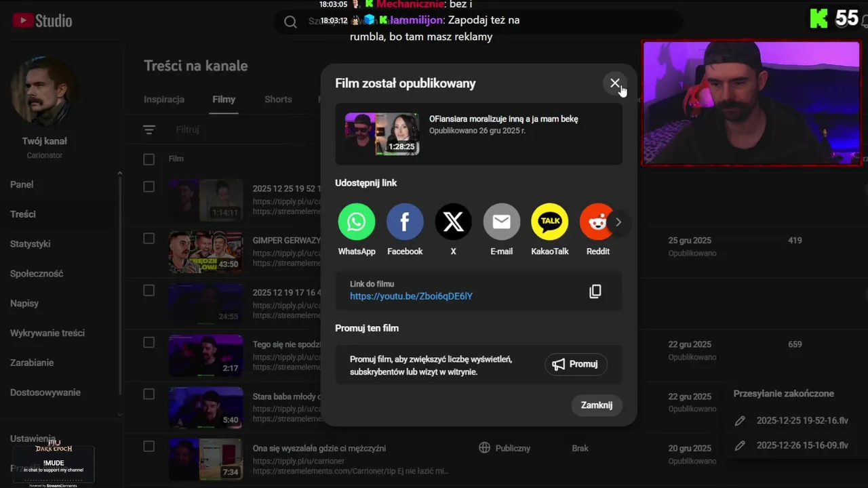This screenshot has height=488, width=868.
Task: Edit uploaded file 2025-12-25 19-52-16.flv pencil
Action: click(740, 421)
